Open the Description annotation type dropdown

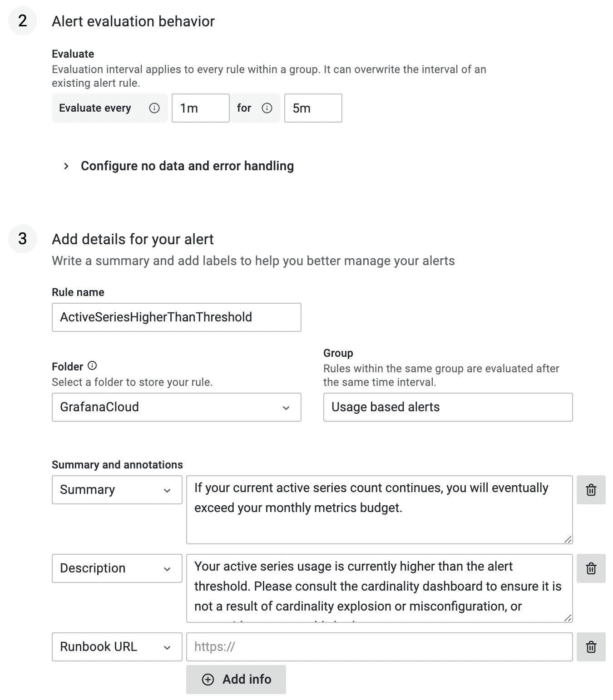(x=117, y=568)
